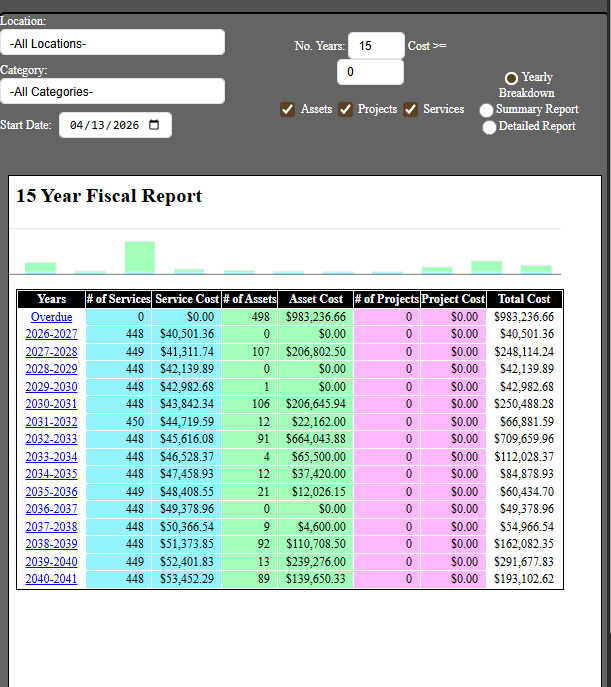Viewport: 611px width, 687px height.
Task: Open the 2028-2029 year link
Action: pyautogui.click(x=51, y=369)
